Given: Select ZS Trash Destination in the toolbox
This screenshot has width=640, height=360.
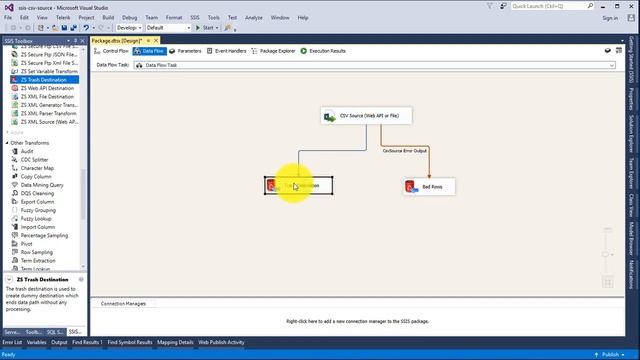Looking at the screenshot, I should 44,80.
